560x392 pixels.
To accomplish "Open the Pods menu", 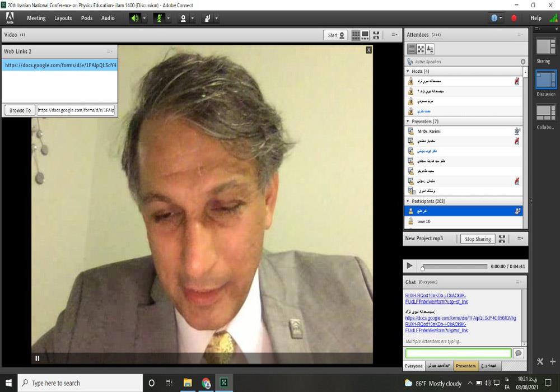I will click(87, 18).
